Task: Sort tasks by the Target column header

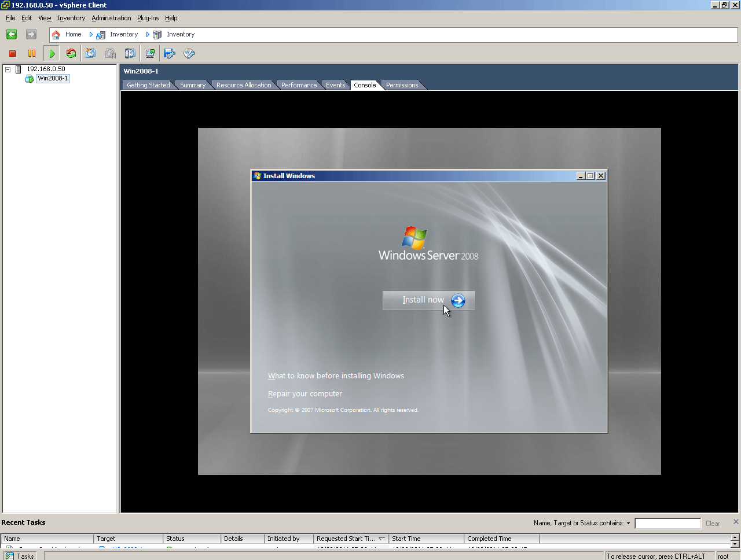Action: click(129, 539)
